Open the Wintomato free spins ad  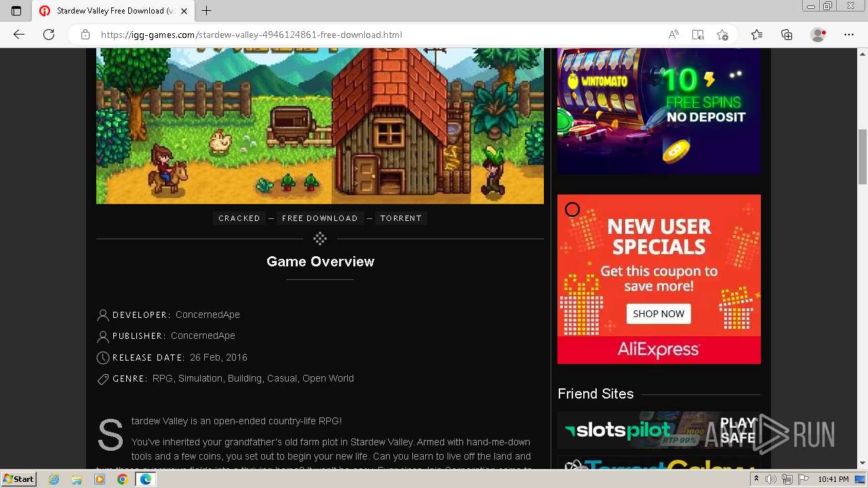pyautogui.click(x=659, y=111)
